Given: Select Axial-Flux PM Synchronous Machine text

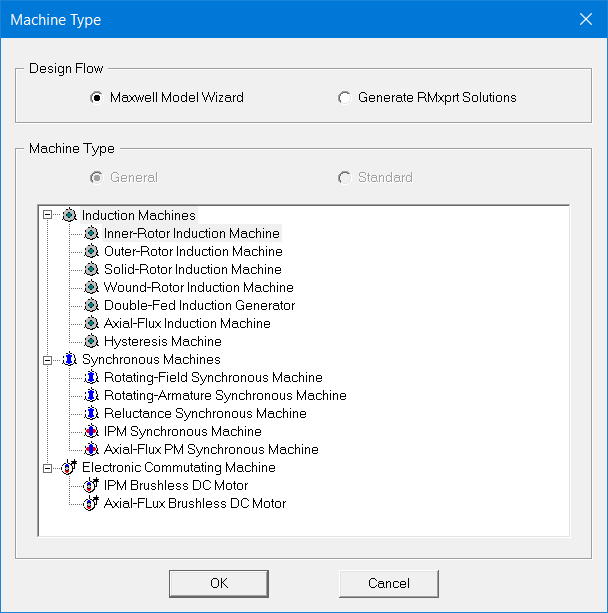Looking at the screenshot, I should (211, 449).
